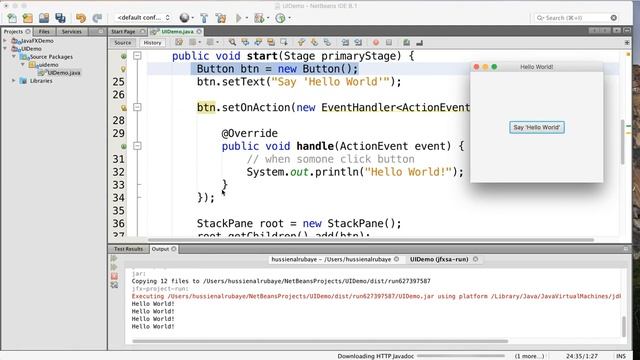The image size is (640, 360).
Task: Open the default configuration combo box
Action: tap(143, 18)
